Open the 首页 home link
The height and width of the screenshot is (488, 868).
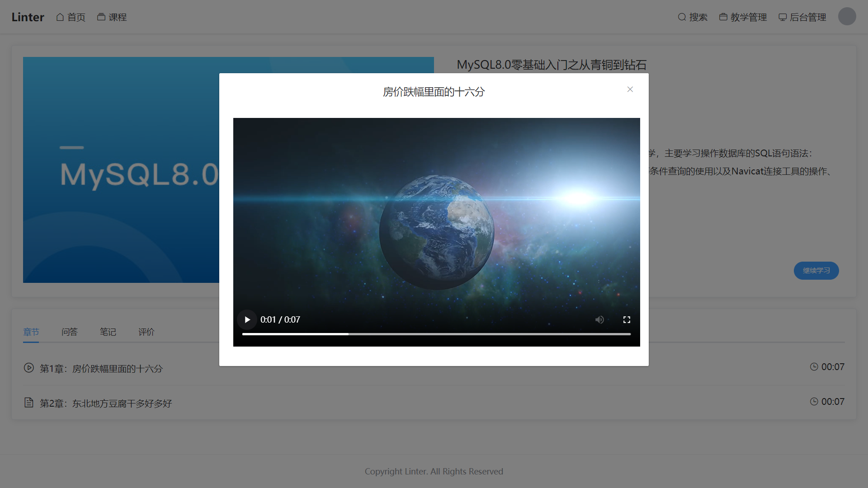tap(71, 17)
